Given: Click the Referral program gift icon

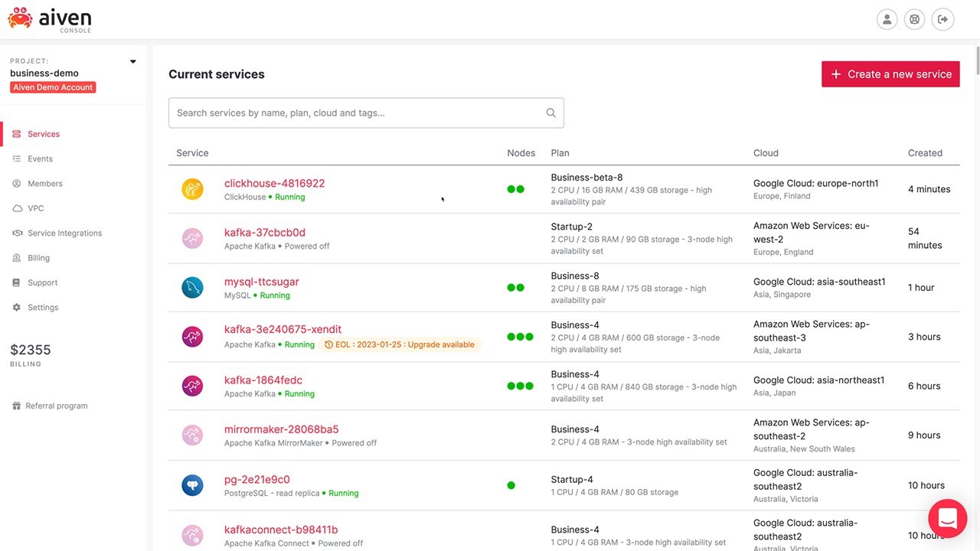Looking at the screenshot, I should point(17,406).
